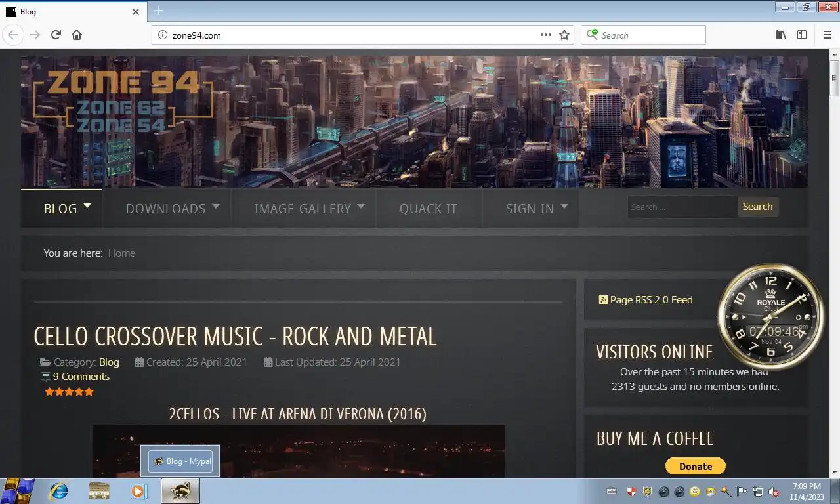The width and height of the screenshot is (840, 504).
Task: Select the Blog - Mypal window preview
Action: (180, 461)
